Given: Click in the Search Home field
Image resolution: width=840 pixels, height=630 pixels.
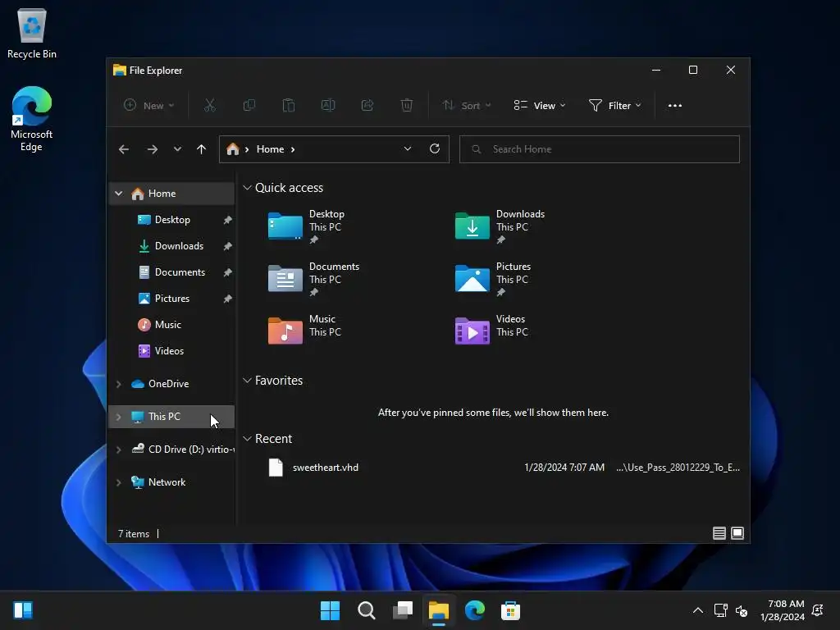Looking at the screenshot, I should point(600,149).
